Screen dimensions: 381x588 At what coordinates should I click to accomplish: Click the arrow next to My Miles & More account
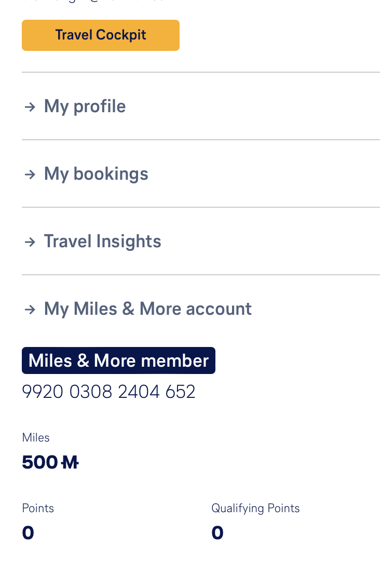click(x=30, y=310)
